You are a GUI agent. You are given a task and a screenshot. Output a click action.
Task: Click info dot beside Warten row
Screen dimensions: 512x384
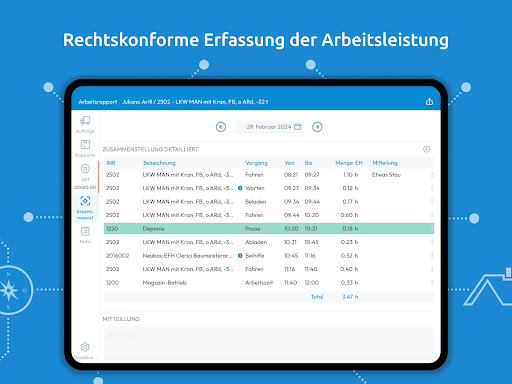240,188
